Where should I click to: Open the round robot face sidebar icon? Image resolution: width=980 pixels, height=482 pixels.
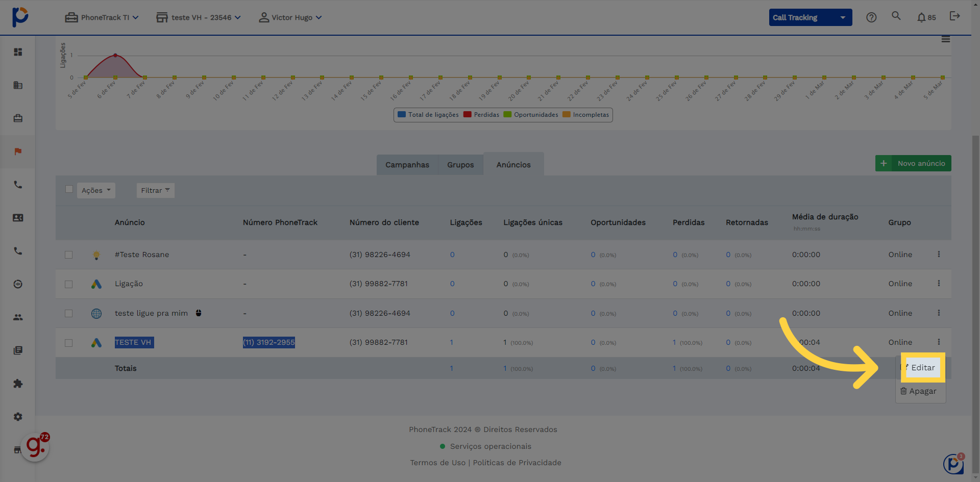click(x=18, y=284)
